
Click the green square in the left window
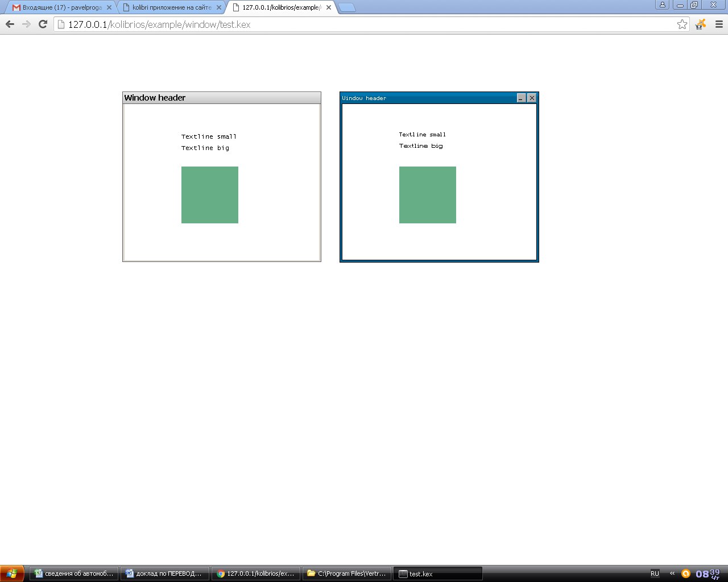(210, 195)
